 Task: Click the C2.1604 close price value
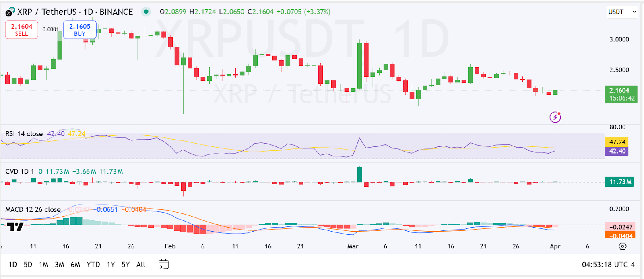coord(260,12)
